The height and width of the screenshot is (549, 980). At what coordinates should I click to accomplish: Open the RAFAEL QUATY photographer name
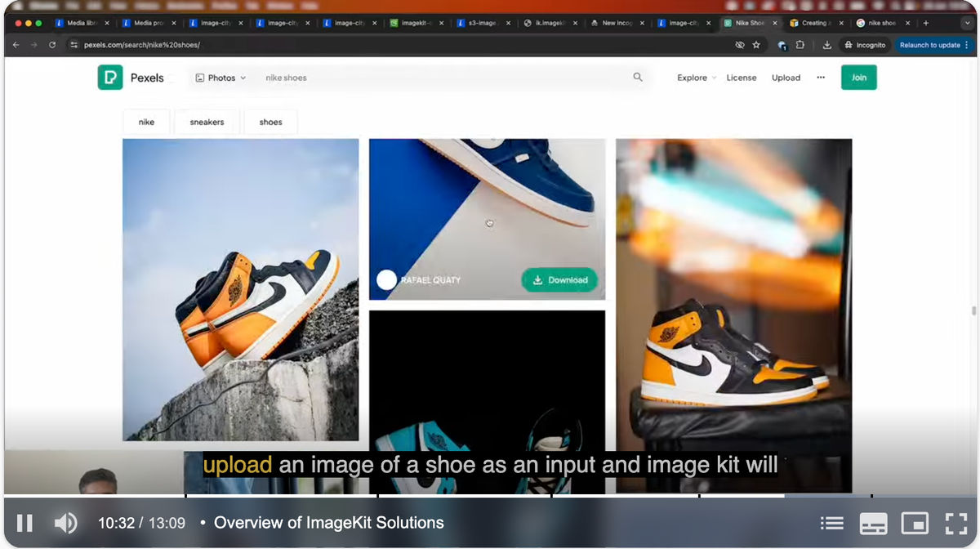click(430, 280)
